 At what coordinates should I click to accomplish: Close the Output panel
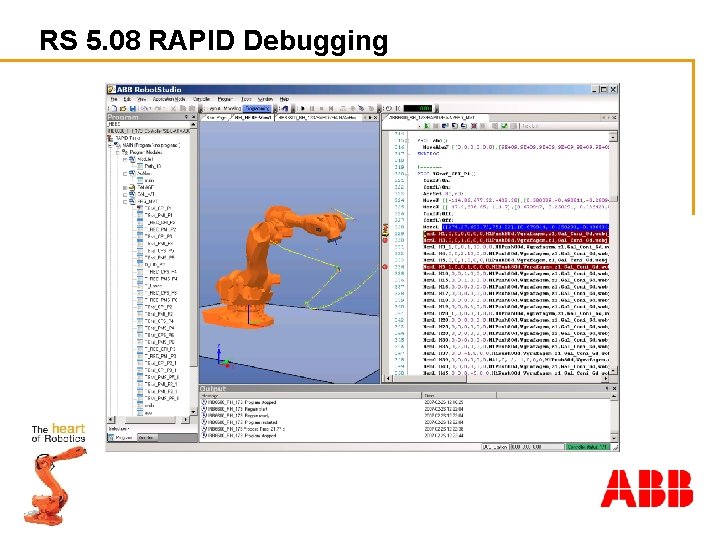[614, 388]
